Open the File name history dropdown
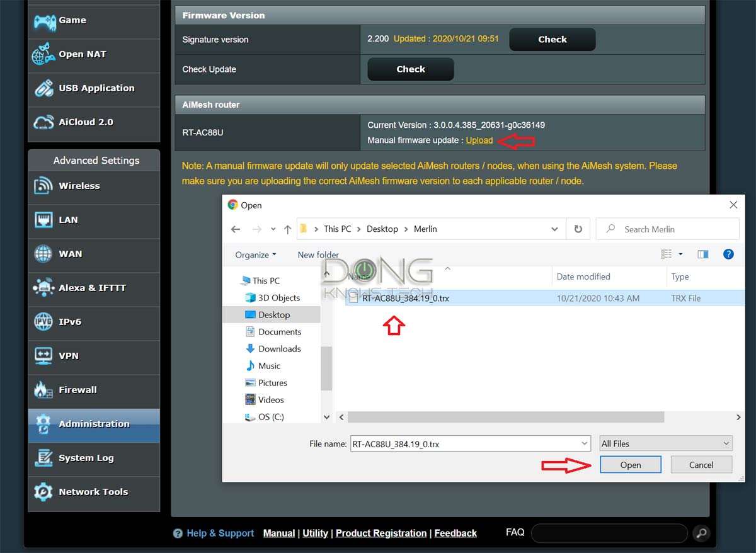Viewport: 756px width, 553px height. point(585,444)
